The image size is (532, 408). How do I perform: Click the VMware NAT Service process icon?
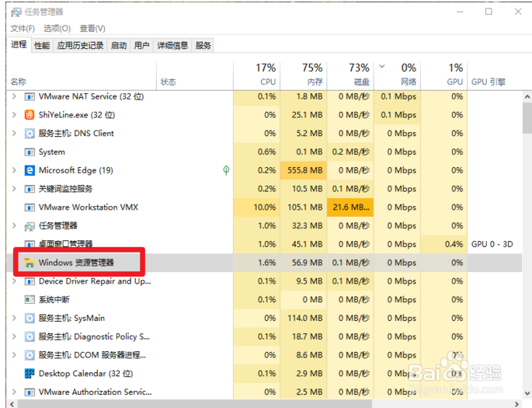30,97
